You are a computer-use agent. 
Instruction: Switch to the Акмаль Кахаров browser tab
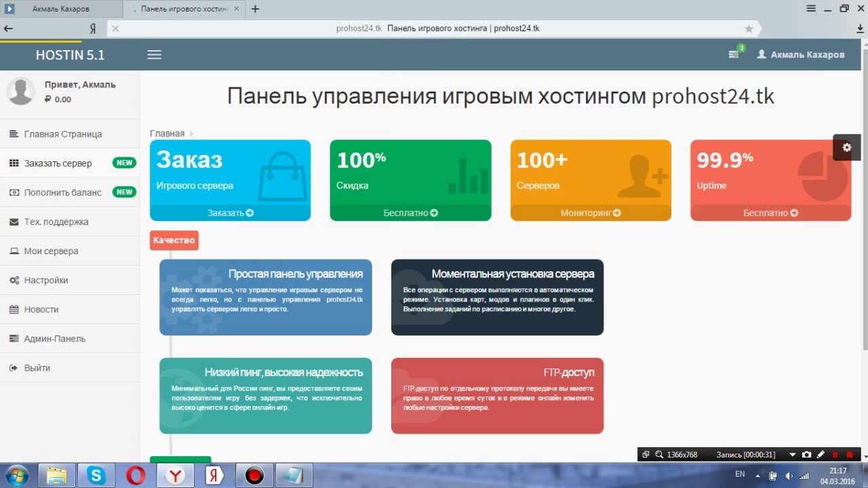(61, 9)
